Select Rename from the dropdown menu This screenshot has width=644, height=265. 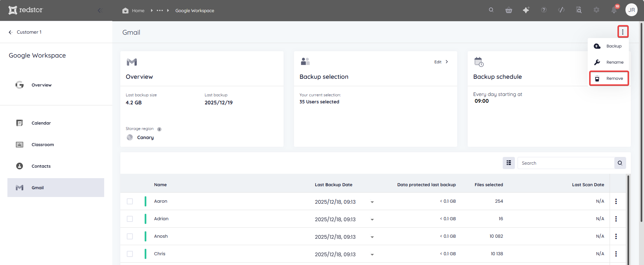[609, 62]
